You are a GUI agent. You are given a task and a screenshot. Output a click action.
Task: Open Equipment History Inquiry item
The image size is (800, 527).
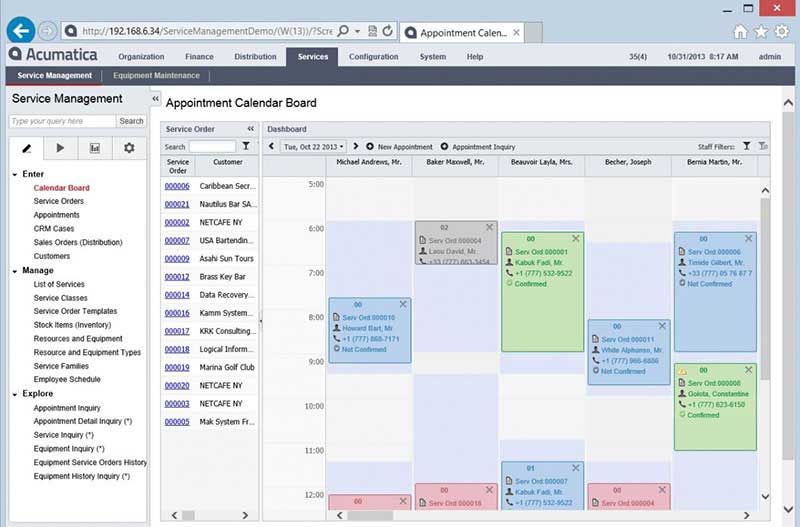(82, 476)
